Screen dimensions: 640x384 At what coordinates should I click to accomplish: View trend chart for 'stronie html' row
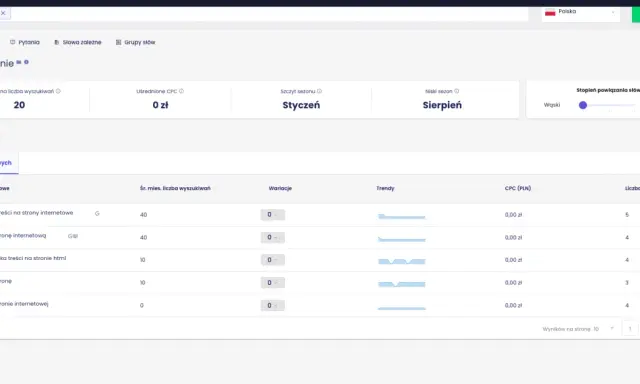coord(402,261)
